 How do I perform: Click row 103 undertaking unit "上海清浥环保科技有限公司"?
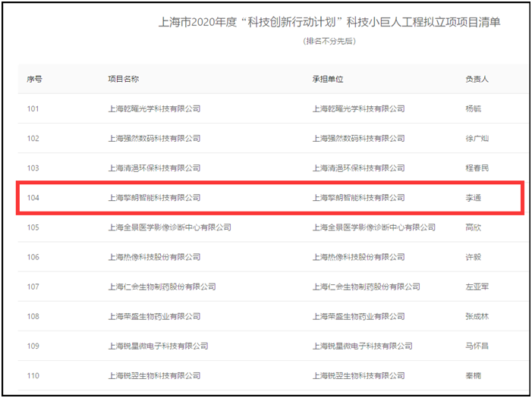pyautogui.click(x=359, y=168)
